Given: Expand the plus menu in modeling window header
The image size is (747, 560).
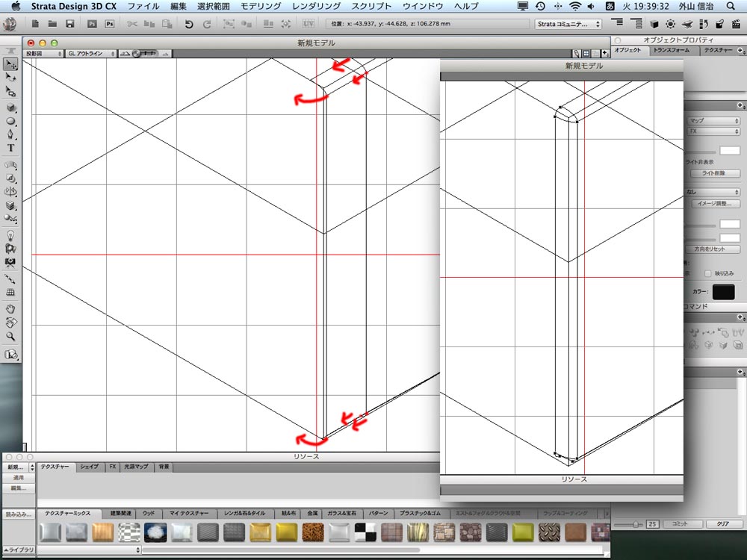Looking at the screenshot, I should tap(605, 53).
